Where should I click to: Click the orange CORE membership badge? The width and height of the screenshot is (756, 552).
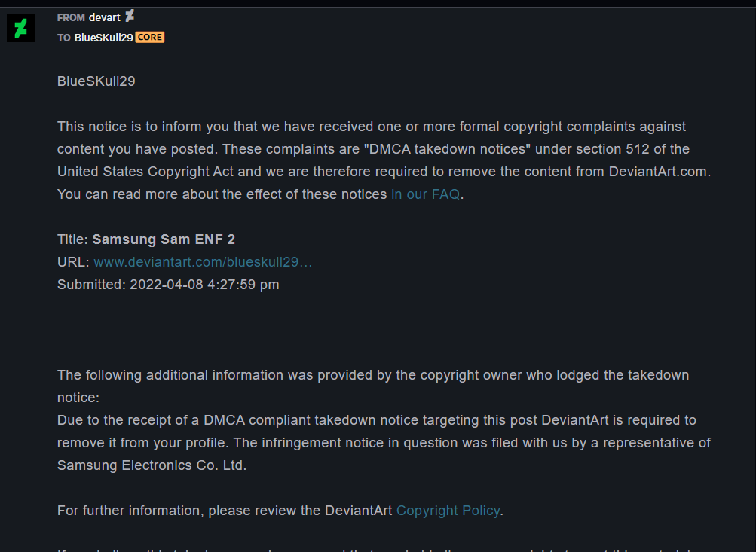coord(150,38)
